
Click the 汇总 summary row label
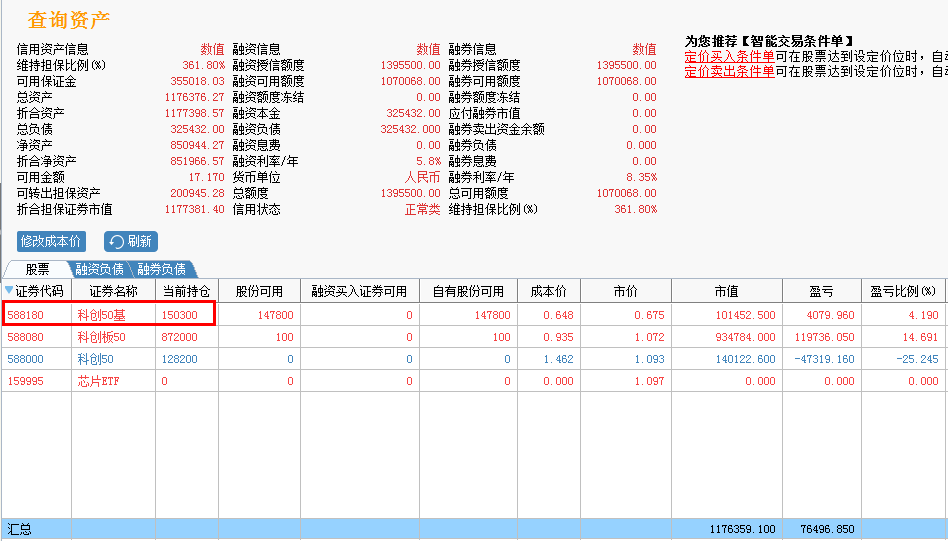coord(19,530)
